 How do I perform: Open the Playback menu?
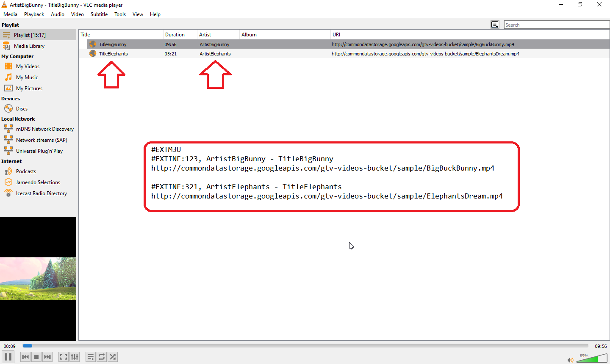(34, 14)
